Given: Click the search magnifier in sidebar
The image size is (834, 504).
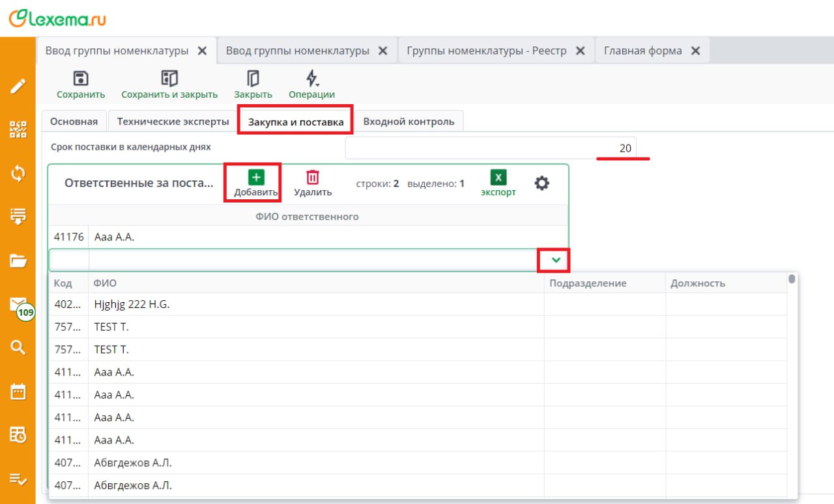Looking at the screenshot, I should click(x=18, y=347).
